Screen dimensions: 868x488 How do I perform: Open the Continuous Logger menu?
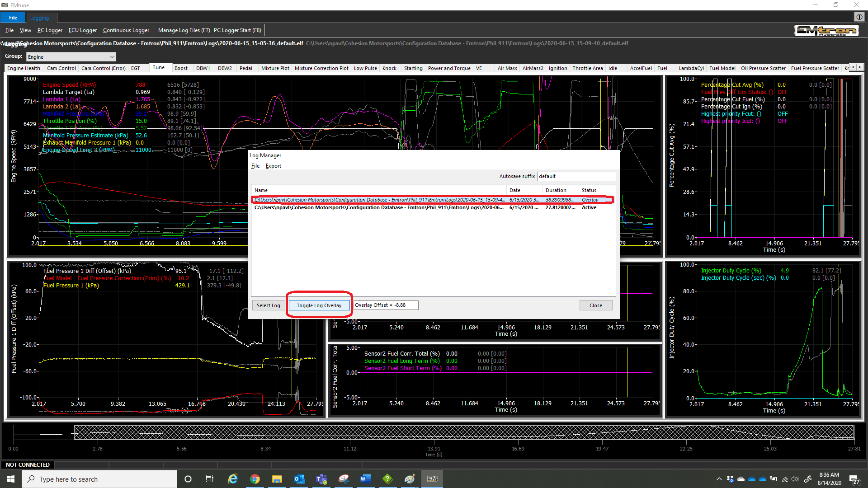[x=126, y=30]
